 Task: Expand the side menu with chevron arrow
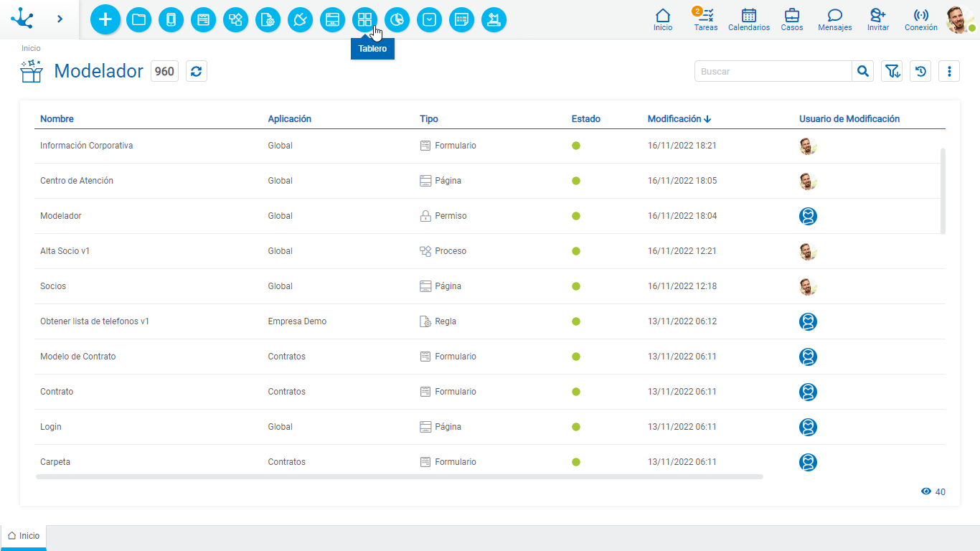[x=60, y=19]
